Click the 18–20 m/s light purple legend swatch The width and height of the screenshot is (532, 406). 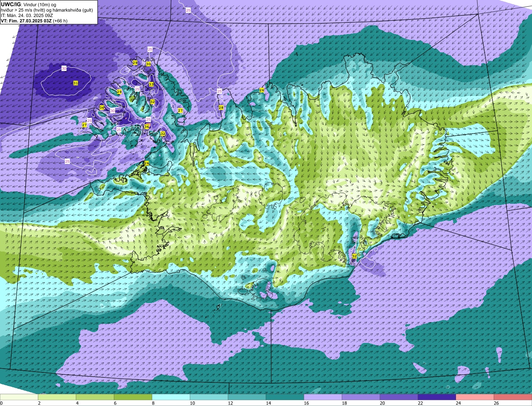point(361,397)
